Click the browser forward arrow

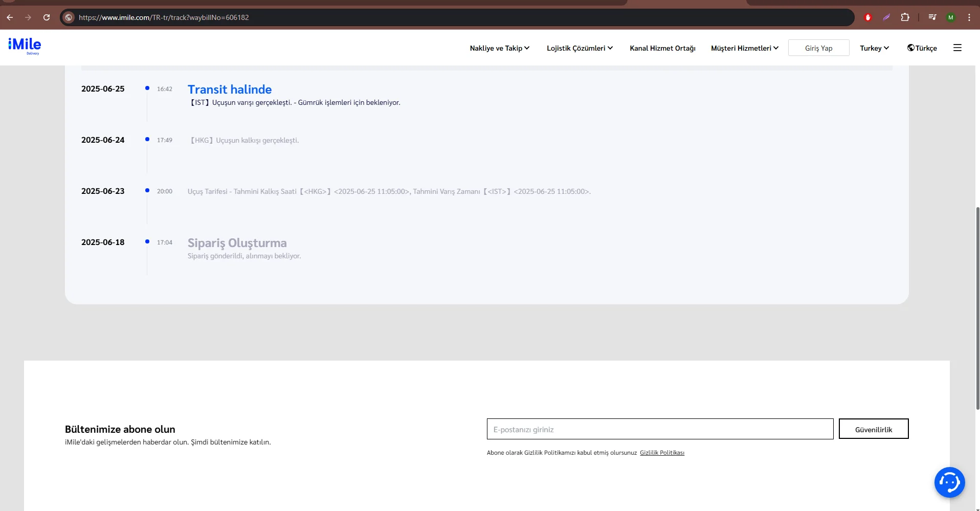point(28,17)
